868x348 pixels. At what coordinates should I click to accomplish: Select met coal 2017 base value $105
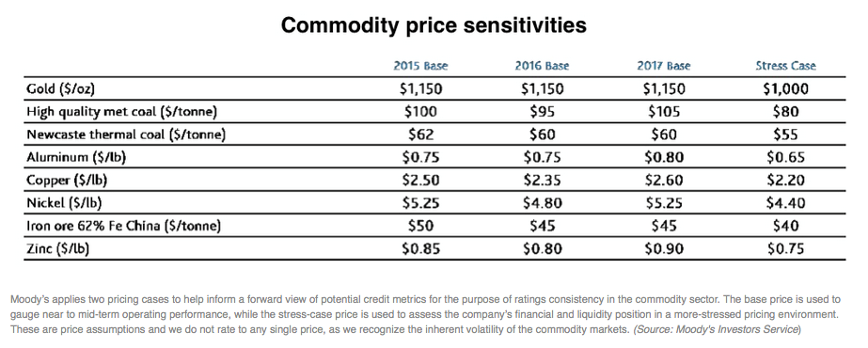664,112
